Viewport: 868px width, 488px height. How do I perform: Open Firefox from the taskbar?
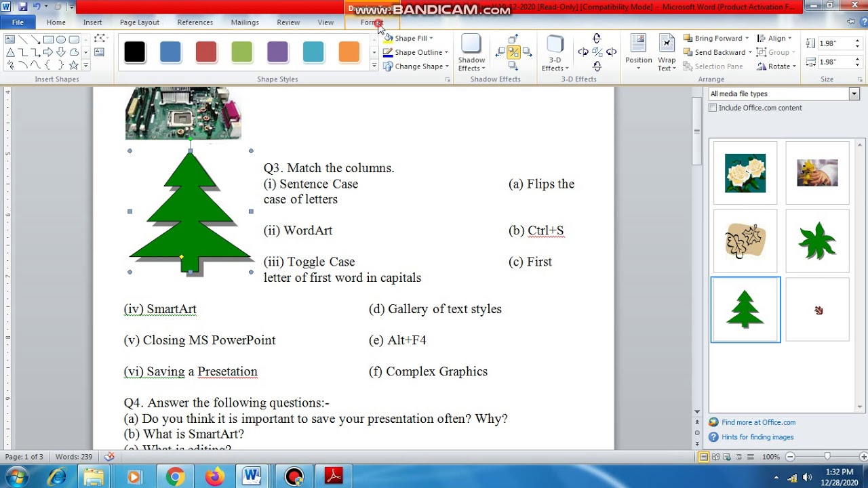click(x=215, y=476)
